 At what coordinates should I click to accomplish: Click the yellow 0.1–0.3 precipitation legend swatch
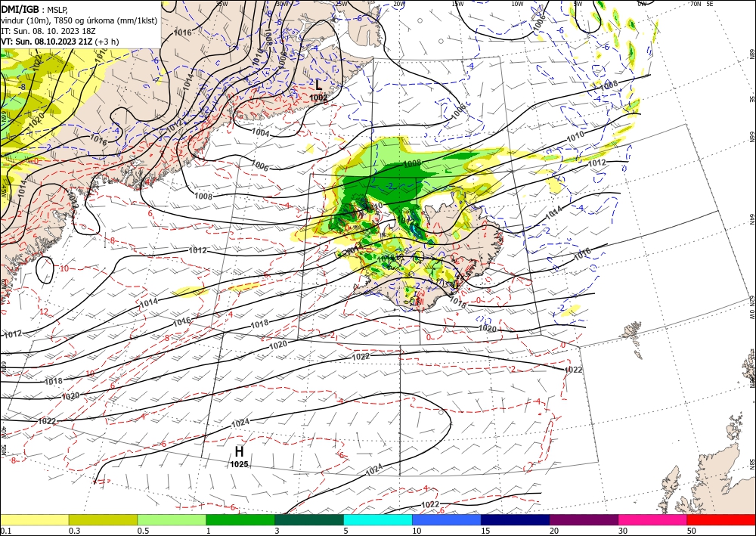pyautogui.click(x=34, y=519)
